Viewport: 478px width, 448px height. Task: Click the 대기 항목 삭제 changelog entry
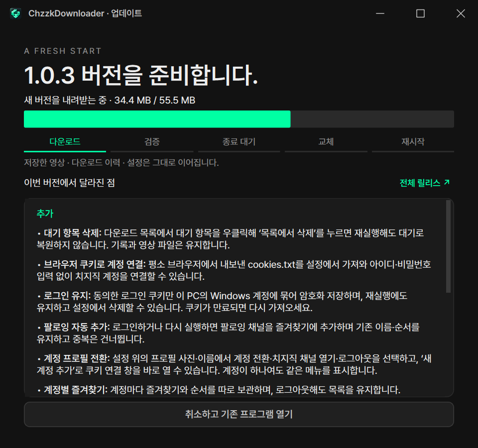tap(231, 239)
